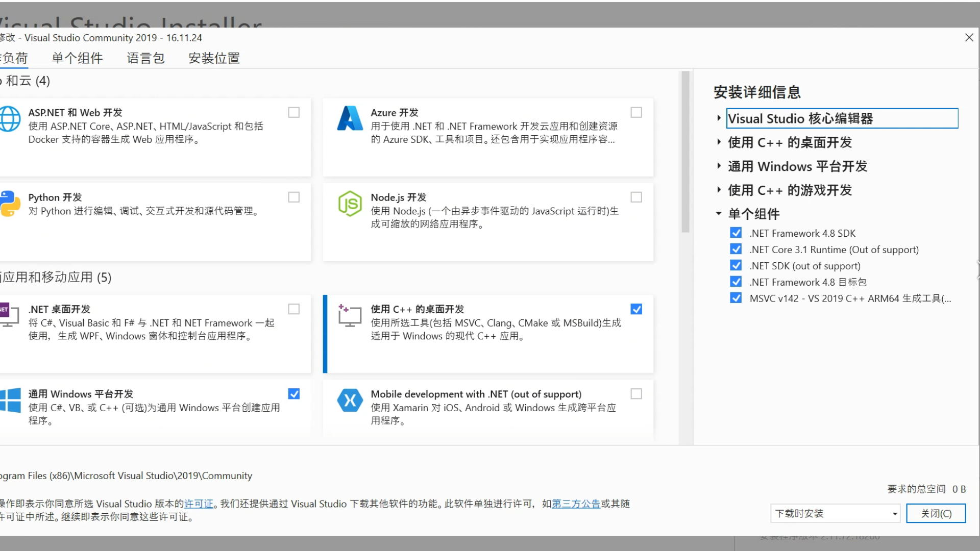This screenshot has width=980, height=551.
Task: Click the 关闭(C) button
Action: pos(936,513)
